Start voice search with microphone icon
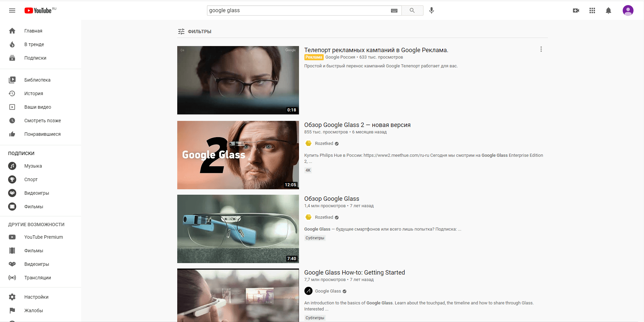Image resolution: width=644 pixels, height=322 pixels. 432,10
